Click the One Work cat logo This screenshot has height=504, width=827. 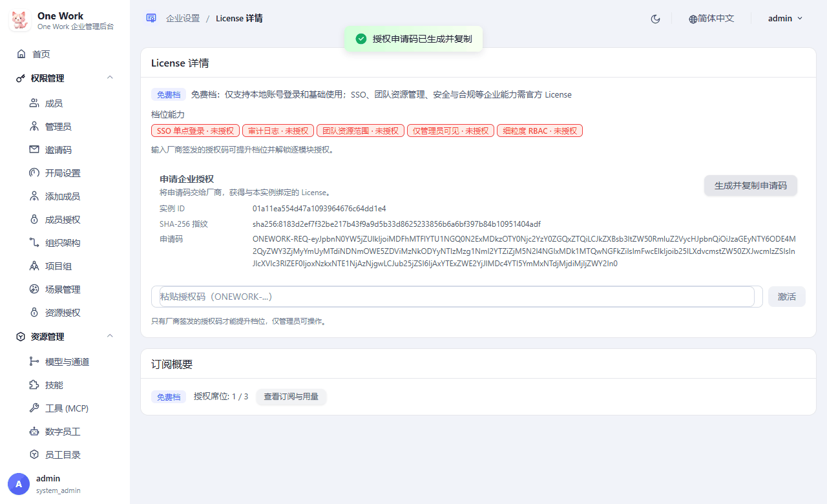(19, 20)
